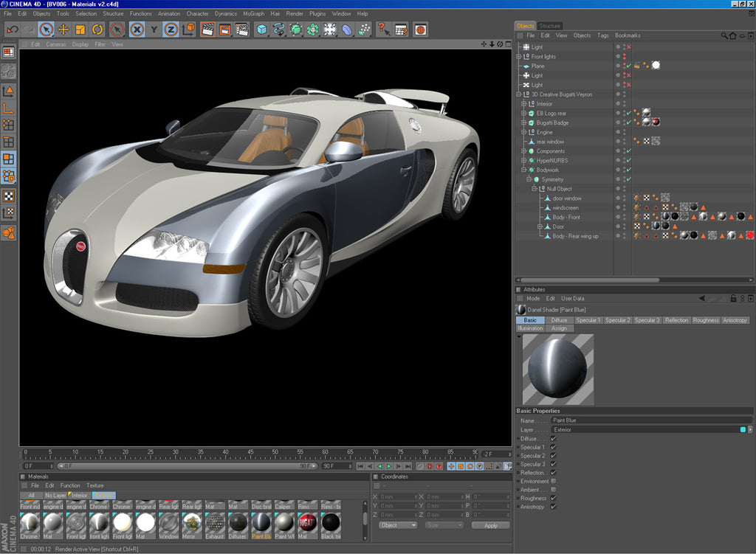This screenshot has height=554, width=756.
Task: Click the lock X-axis icon
Action: 135,30
